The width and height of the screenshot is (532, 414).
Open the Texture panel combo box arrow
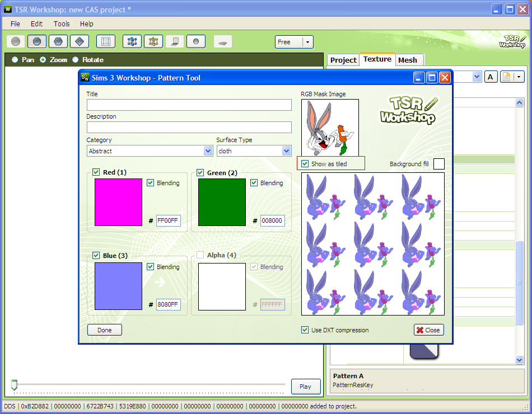[477, 77]
